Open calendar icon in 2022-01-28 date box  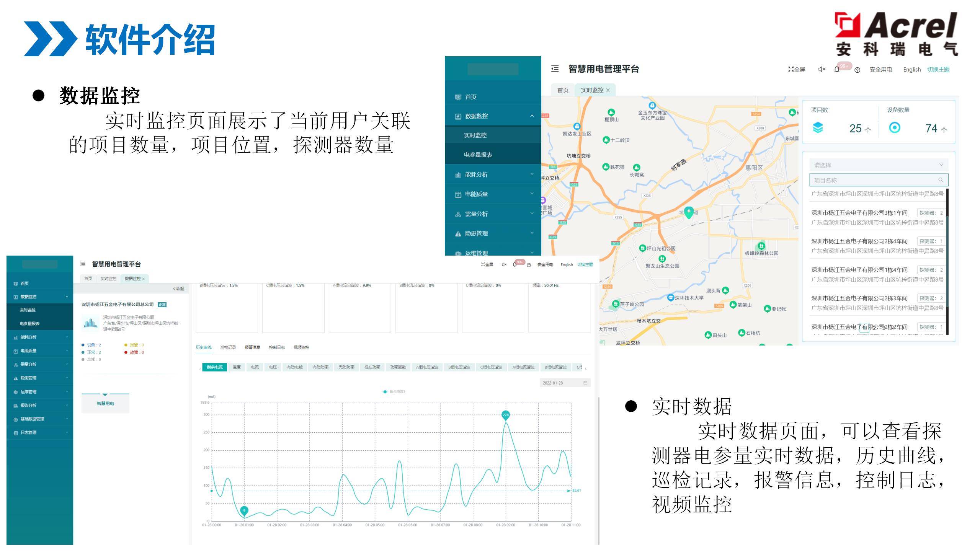585,383
